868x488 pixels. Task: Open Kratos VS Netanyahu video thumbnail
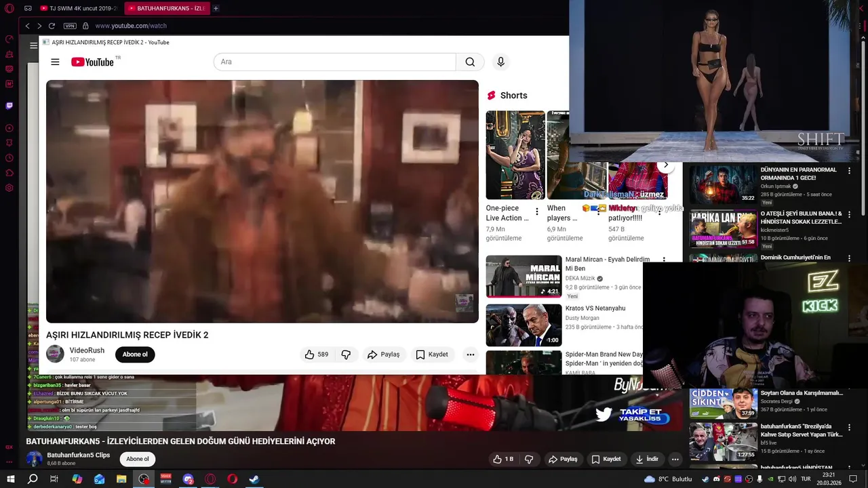click(x=524, y=325)
